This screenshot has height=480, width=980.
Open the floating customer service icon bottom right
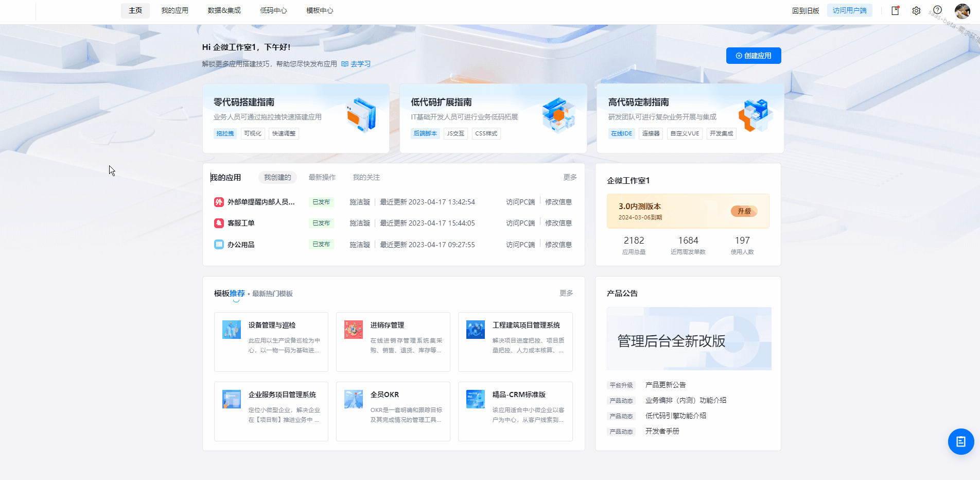click(x=960, y=441)
